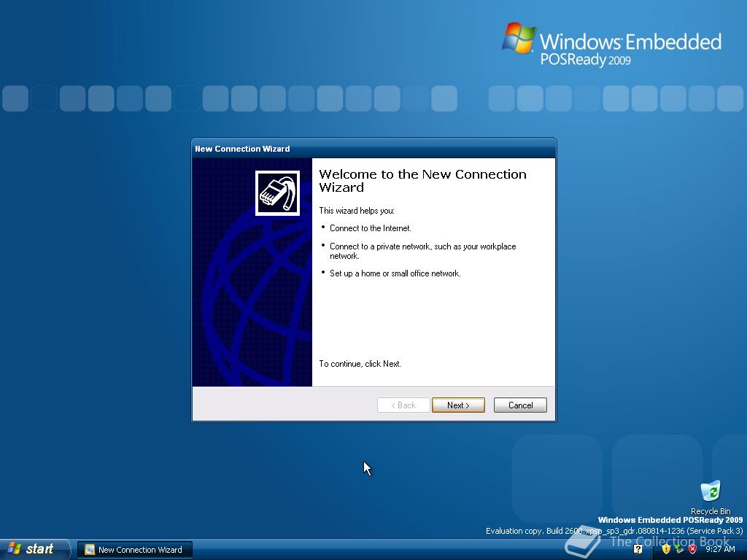The width and height of the screenshot is (747, 560).
Task: Click the "Welcome to the New Connection Wizard" heading
Action: coord(422,181)
